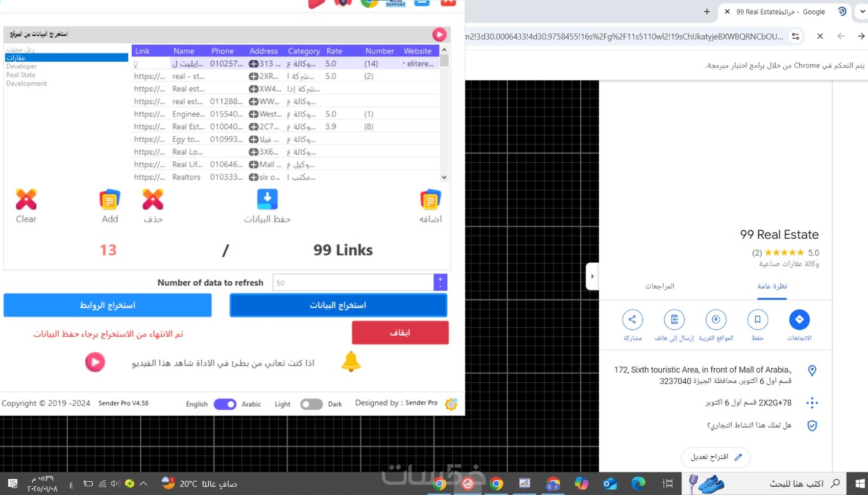Image resolution: width=868 pixels, height=495 pixels.
Task: Play the slow-tool help video
Action: tap(95, 362)
